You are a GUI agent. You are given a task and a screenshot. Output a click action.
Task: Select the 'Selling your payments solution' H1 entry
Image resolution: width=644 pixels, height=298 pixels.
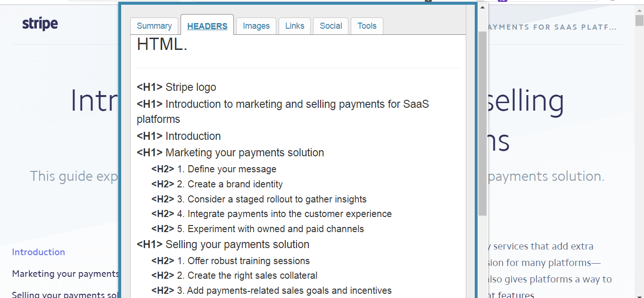pos(237,244)
